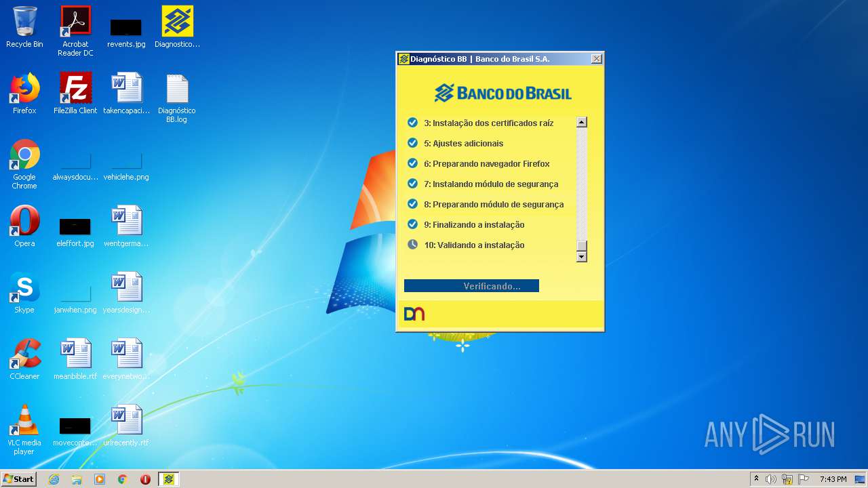Click check icon for step 9 Finalizando
The width and height of the screenshot is (868, 488).
point(412,224)
